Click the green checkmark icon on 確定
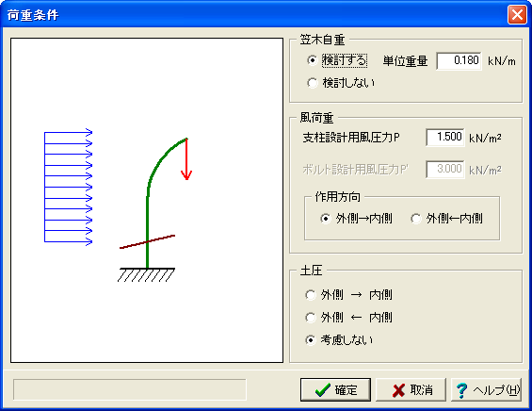This screenshot has height=411, width=532. pos(322,390)
